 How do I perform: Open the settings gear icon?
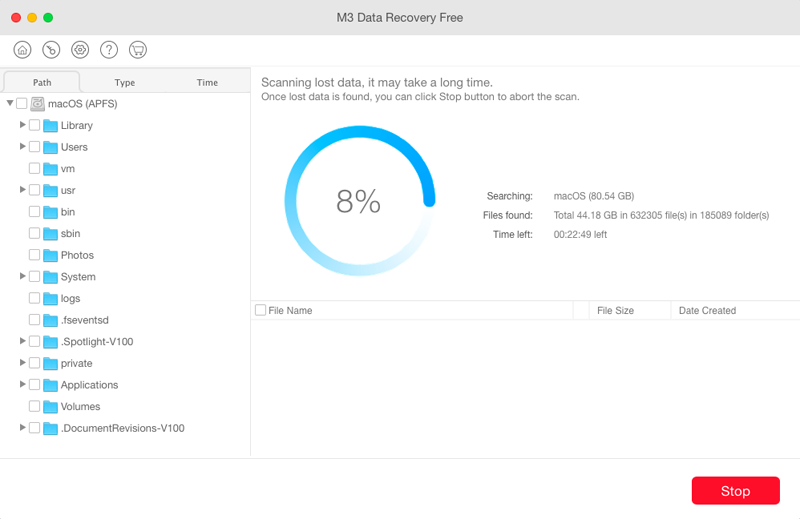click(x=80, y=50)
